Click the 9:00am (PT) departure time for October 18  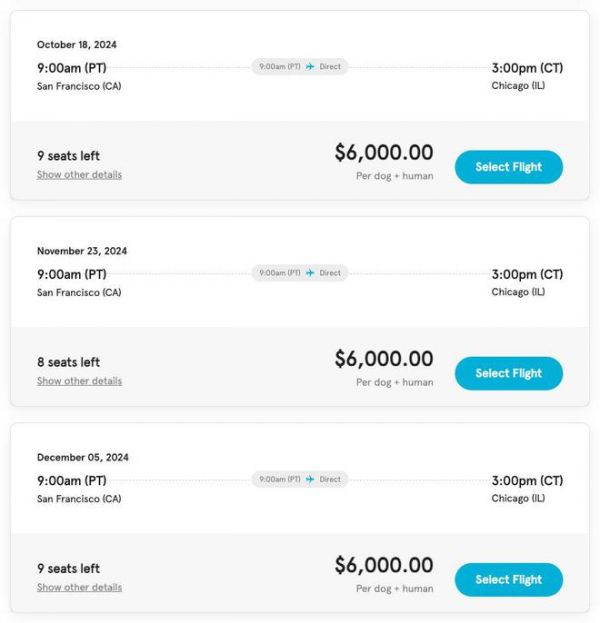coord(72,68)
